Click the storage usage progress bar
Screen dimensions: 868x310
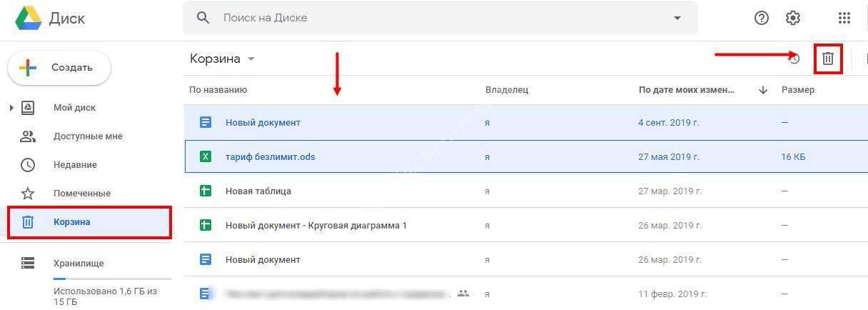coord(112,279)
